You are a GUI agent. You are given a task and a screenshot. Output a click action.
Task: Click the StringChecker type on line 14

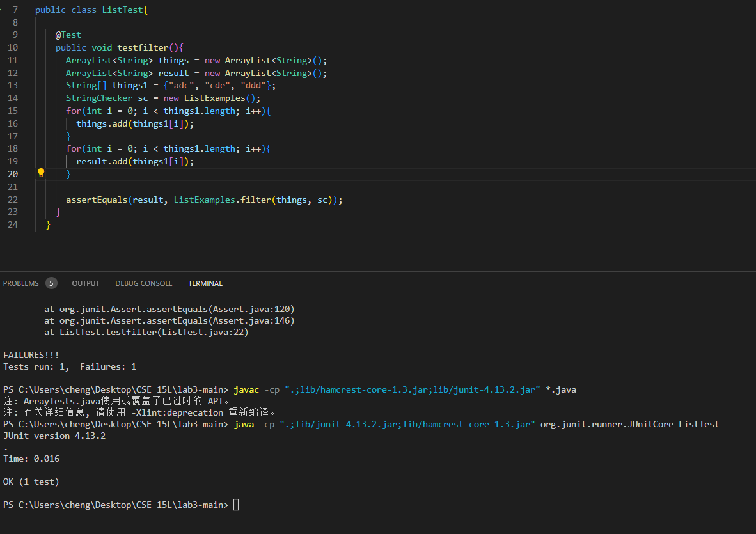pos(99,98)
